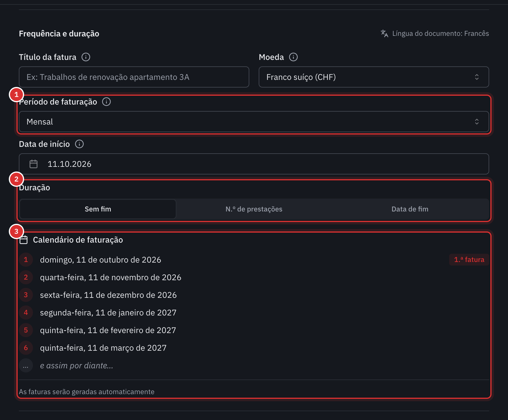Focus the Título da fatura input field
508x420 pixels.
tap(134, 77)
